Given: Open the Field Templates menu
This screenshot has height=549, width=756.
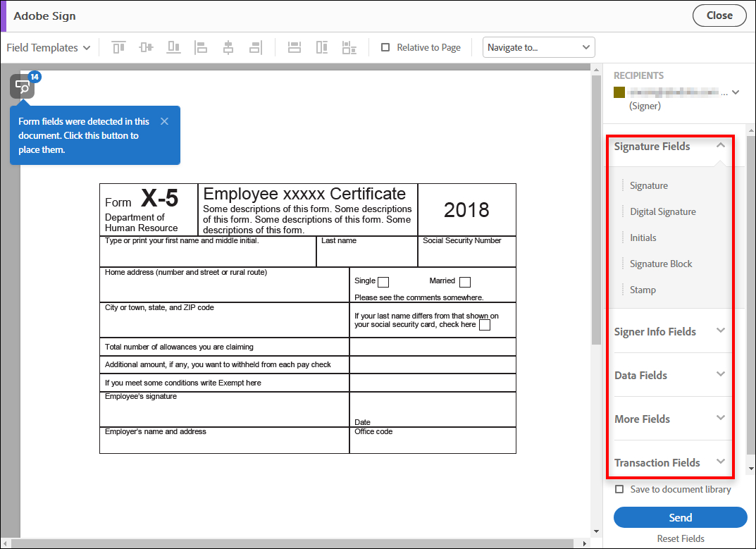Looking at the screenshot, I should point(48,47).
